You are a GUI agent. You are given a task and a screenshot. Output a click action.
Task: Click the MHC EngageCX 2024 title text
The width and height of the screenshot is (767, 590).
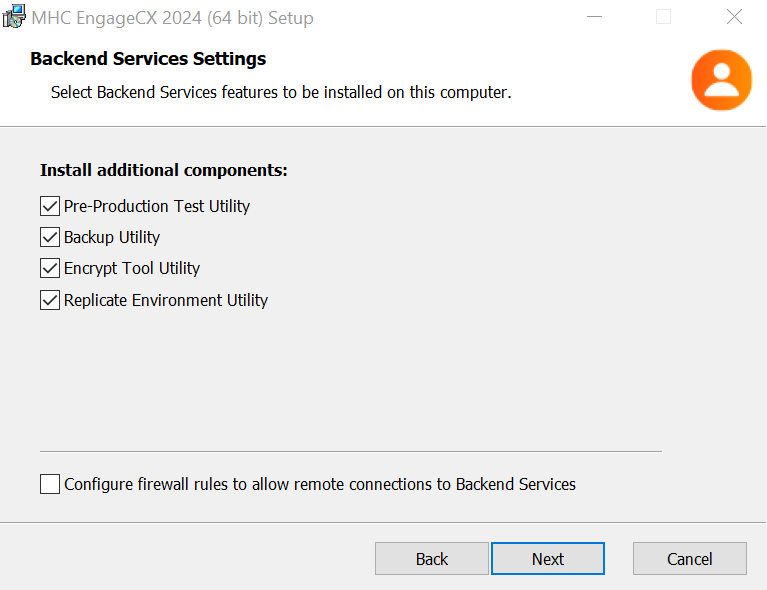173,18
